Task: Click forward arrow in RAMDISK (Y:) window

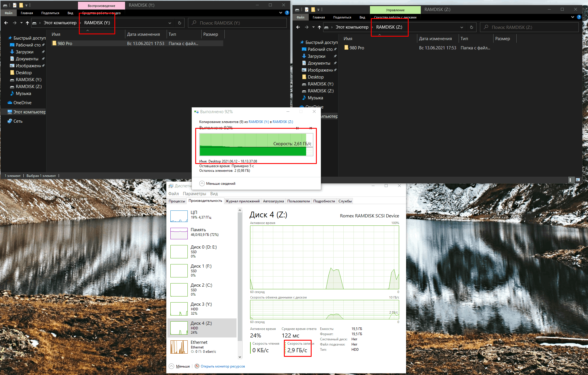Action: click(14, 23)
